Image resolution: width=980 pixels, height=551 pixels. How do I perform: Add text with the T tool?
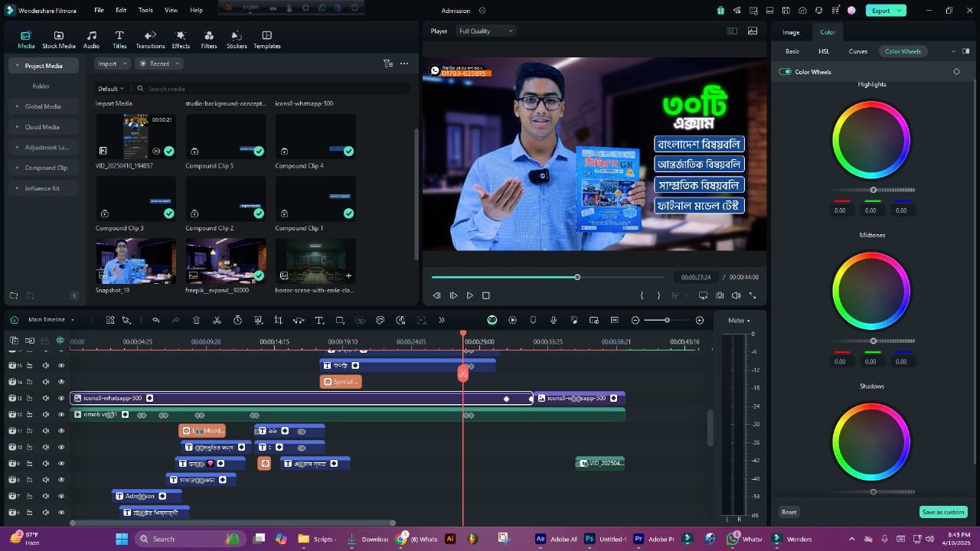[x=319, y=320]
